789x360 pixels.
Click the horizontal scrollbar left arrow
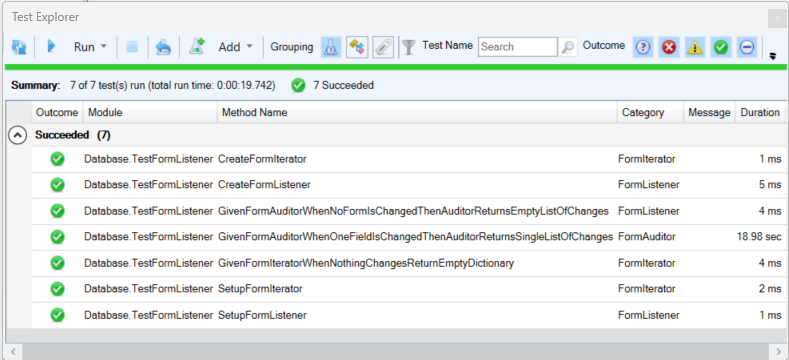point(13,351)
